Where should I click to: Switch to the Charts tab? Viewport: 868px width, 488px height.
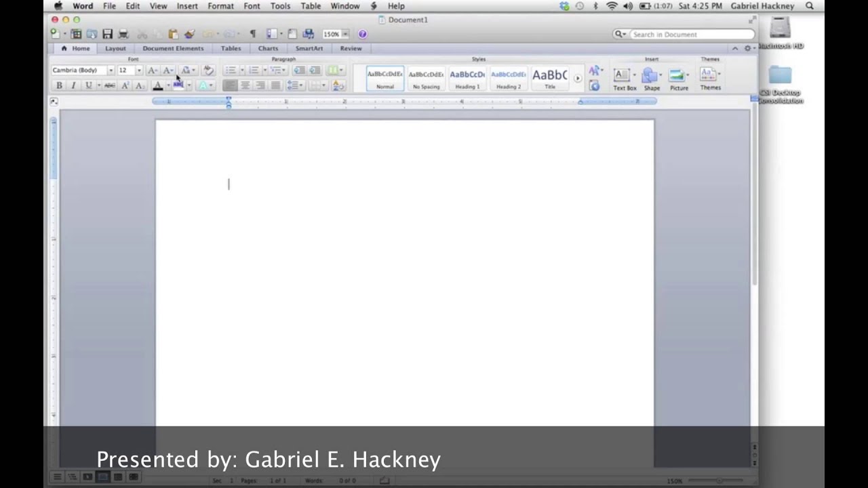268,49
